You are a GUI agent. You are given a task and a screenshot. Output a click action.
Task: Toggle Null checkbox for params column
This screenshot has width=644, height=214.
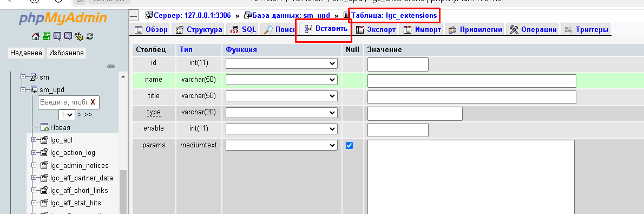coord(349,145)
